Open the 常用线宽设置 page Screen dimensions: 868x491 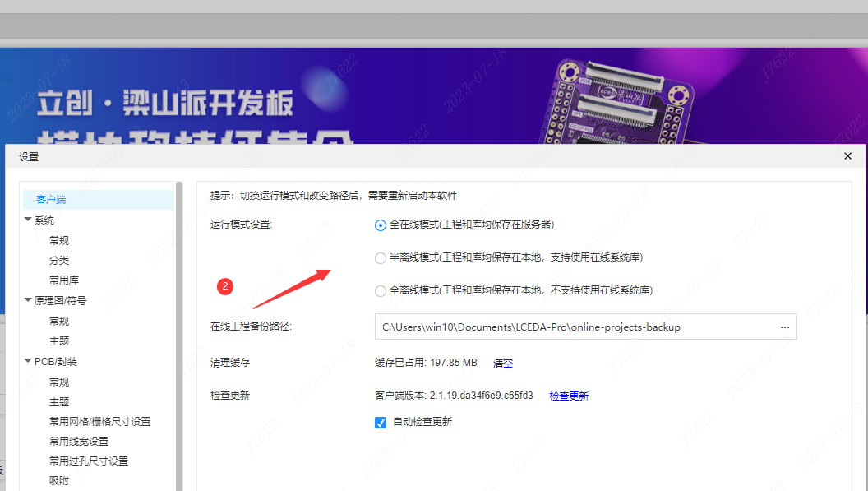pyautogui.click(x=79, y=442)
